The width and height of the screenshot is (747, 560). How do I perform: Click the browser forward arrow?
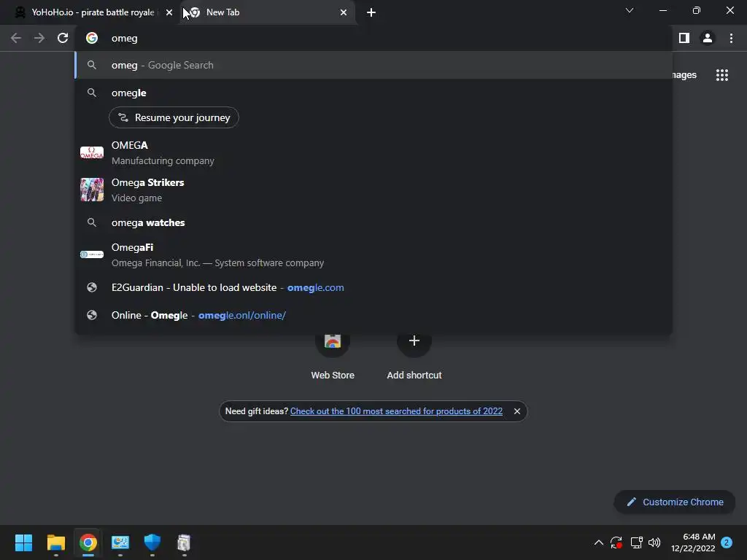[39, 38]
